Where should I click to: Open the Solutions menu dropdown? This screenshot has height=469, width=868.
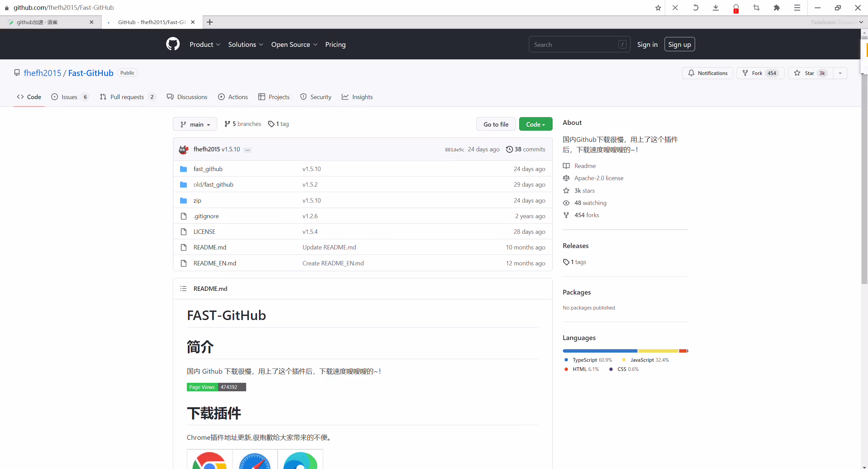coord(245,44)
